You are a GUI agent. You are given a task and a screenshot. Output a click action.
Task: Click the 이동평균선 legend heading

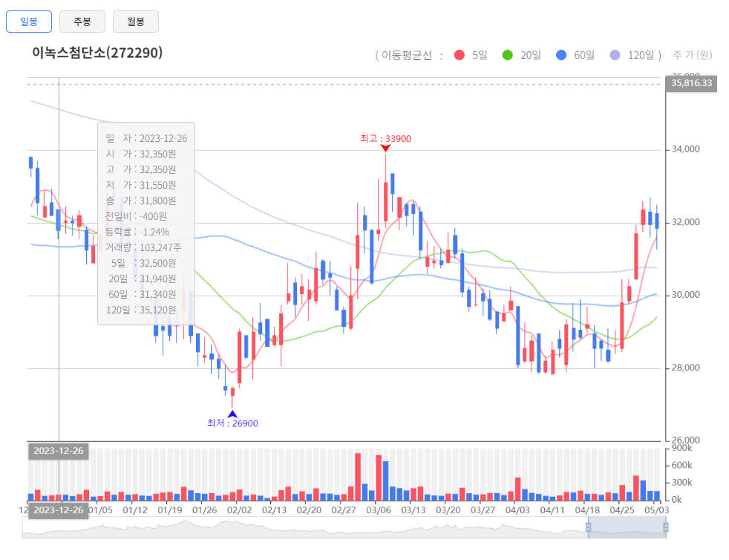coord(406,56)
